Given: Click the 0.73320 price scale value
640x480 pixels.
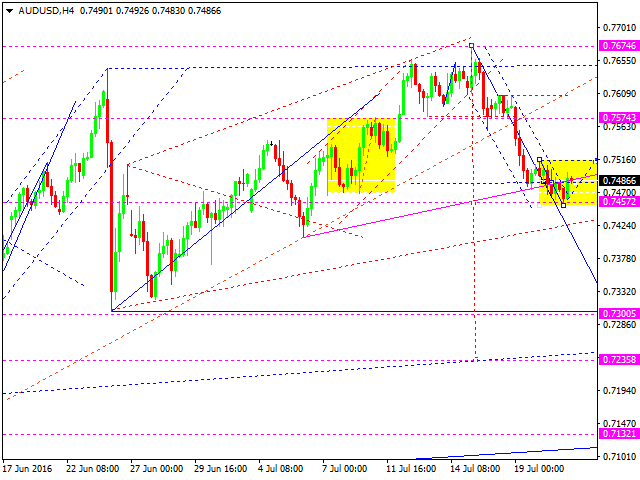Looking at the screenshot, I should click(x=620, y=292).
